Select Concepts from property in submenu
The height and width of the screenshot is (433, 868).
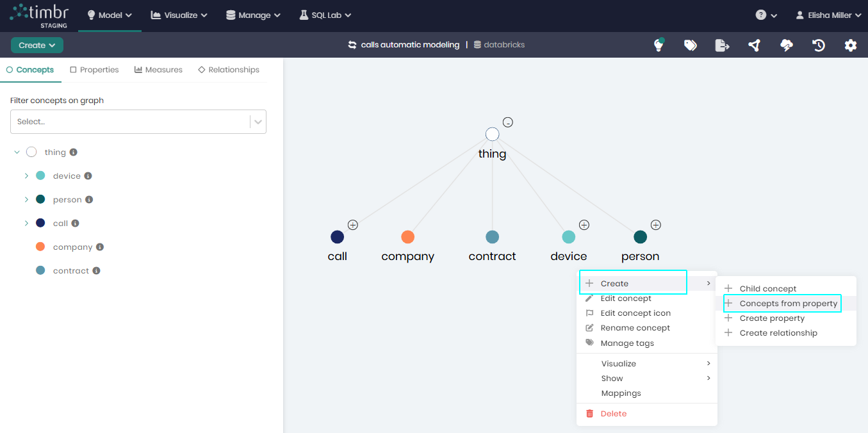788,304
